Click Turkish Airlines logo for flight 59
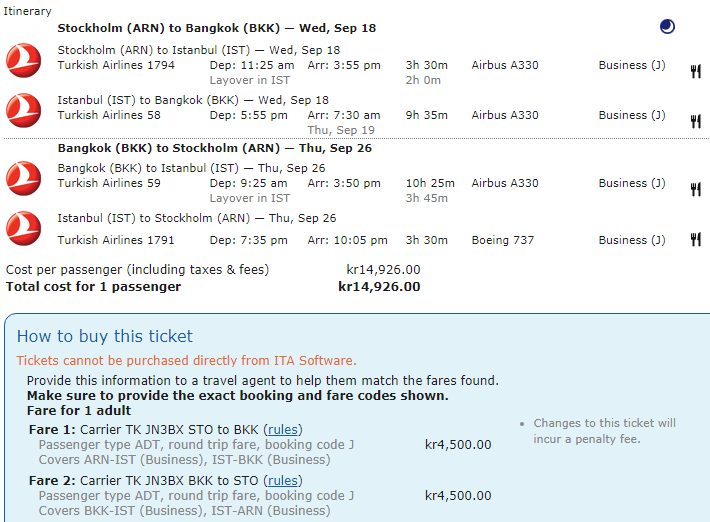Image resolution: width=710 pixels, height=522 pixels. (x=23, y=178)
